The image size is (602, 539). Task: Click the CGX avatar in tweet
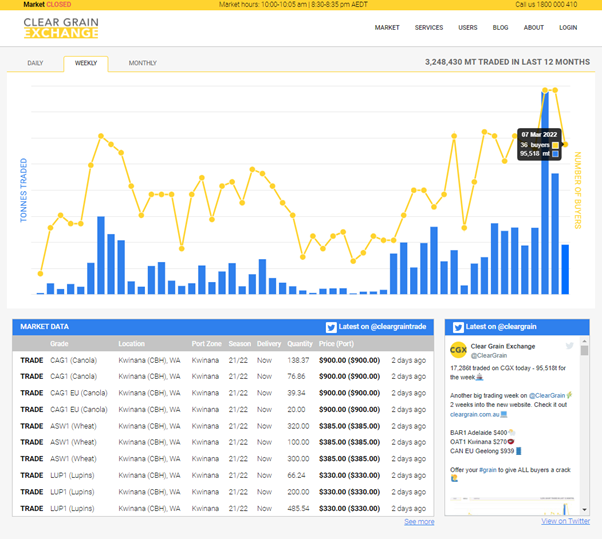458,350
